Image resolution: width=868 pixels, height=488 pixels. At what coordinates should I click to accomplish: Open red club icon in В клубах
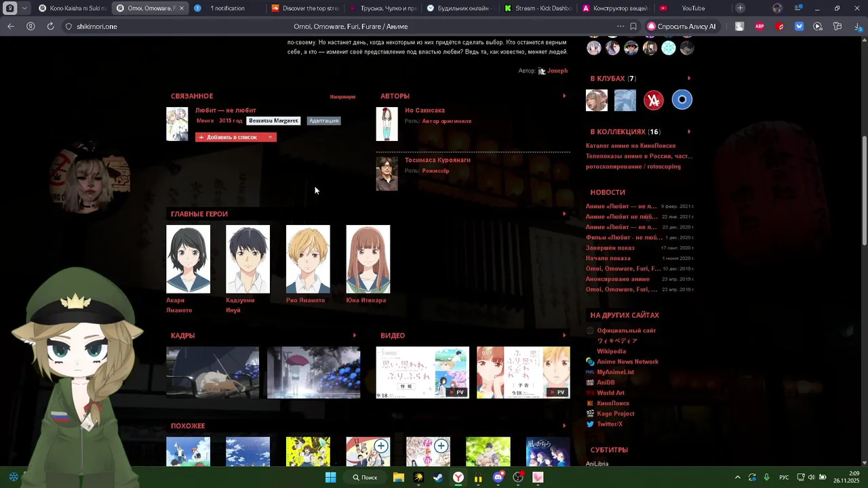click(654, 100)
